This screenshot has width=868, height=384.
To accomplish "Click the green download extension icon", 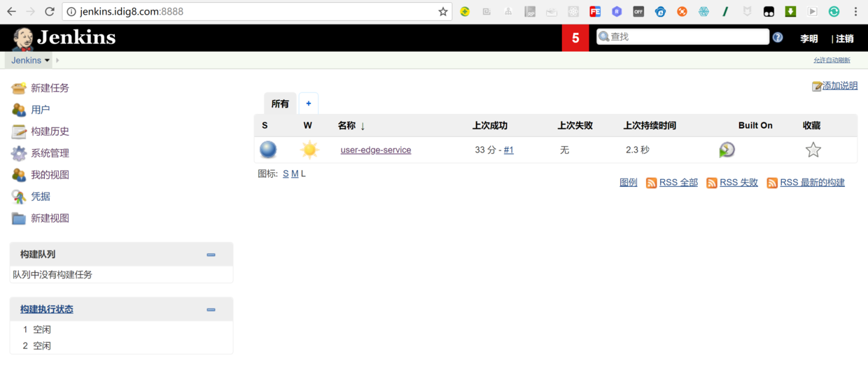I will click(790, 12).
